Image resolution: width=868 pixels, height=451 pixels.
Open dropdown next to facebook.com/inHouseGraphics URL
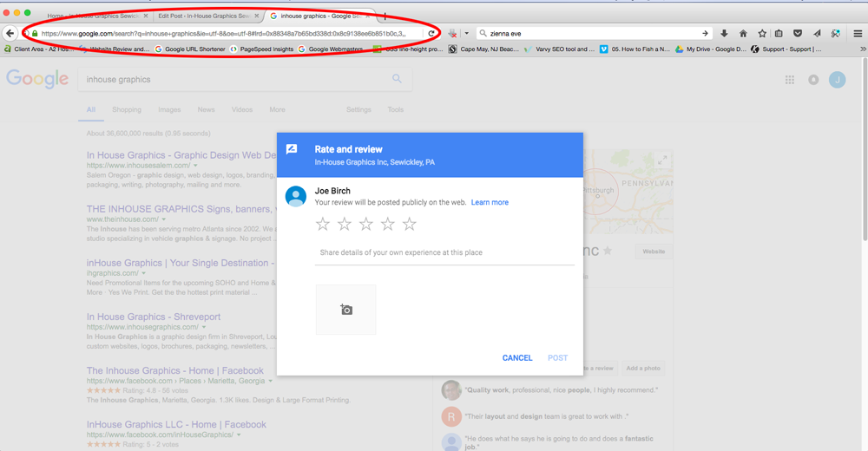pos(239,435)
